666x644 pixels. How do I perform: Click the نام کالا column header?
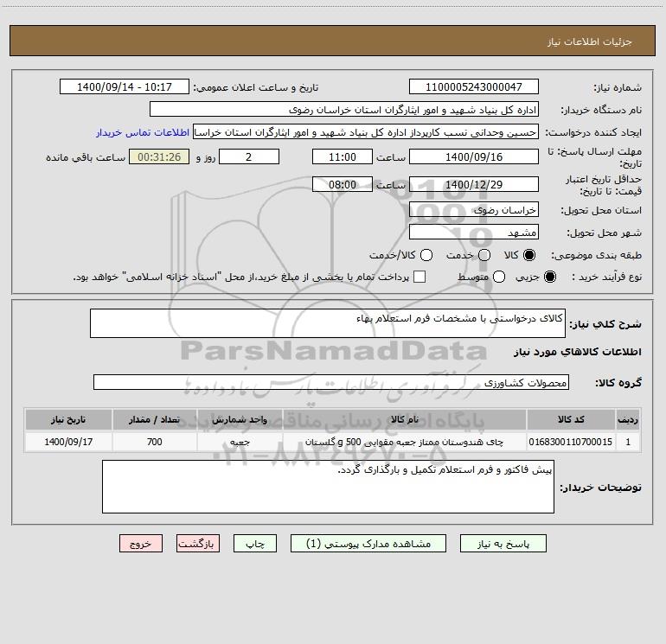(405, 420)
